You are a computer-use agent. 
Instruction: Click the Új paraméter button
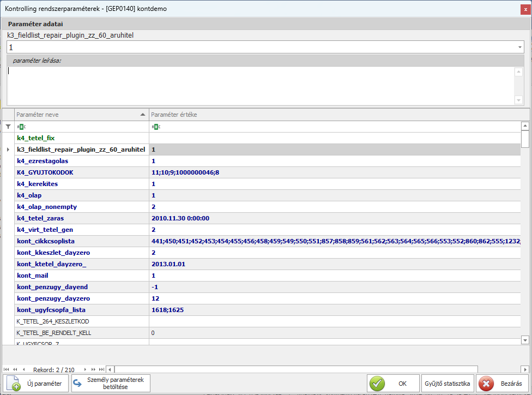[x=36, y=384]
